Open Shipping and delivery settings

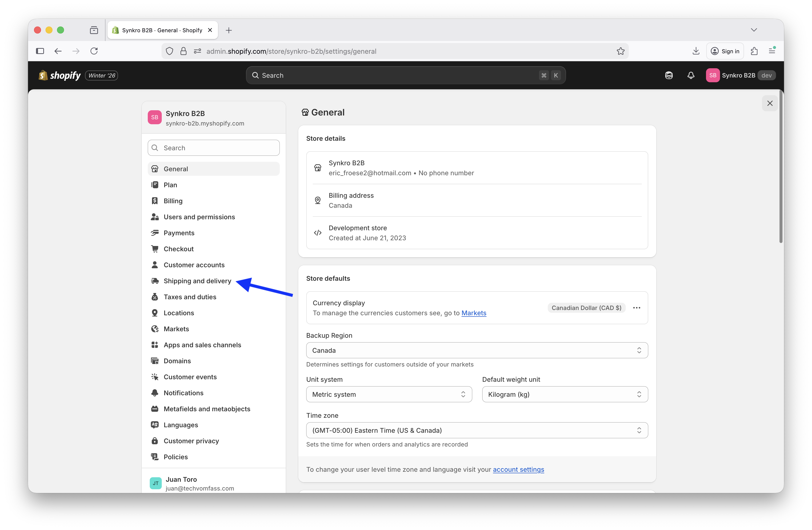click(197, 281)
